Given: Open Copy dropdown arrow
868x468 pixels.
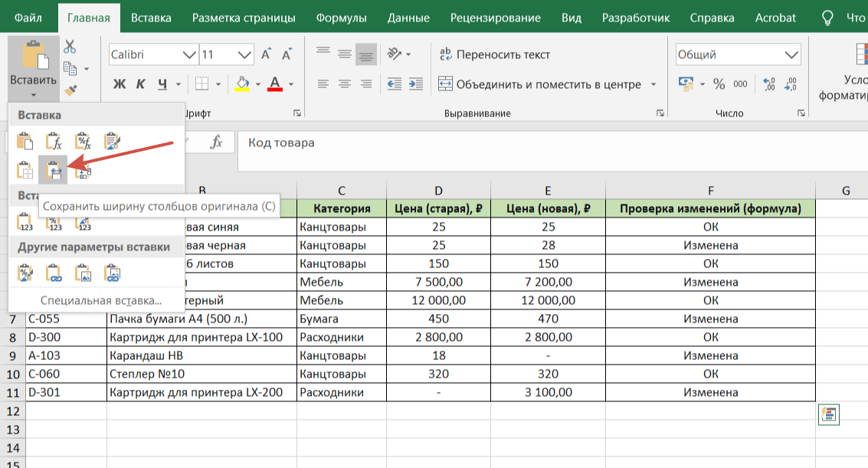Looking at the screenshot, I should [87, 69].
